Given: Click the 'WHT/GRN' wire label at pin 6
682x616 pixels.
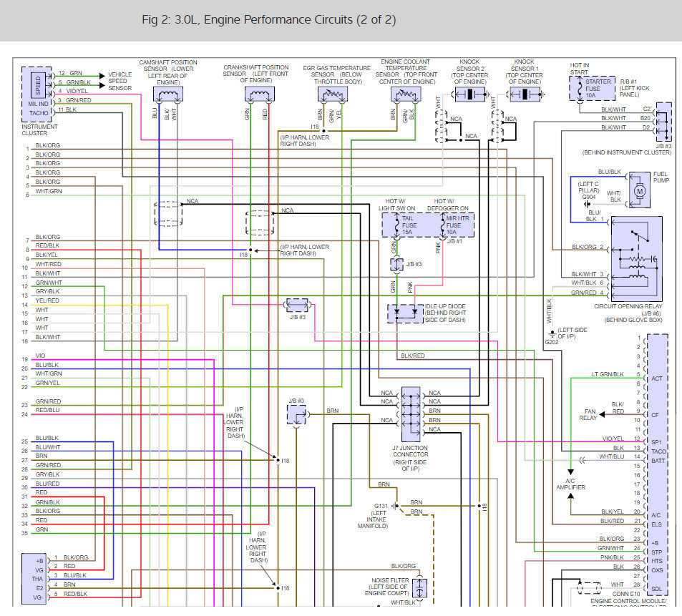Looking at the screenshot, I should 49,191.
